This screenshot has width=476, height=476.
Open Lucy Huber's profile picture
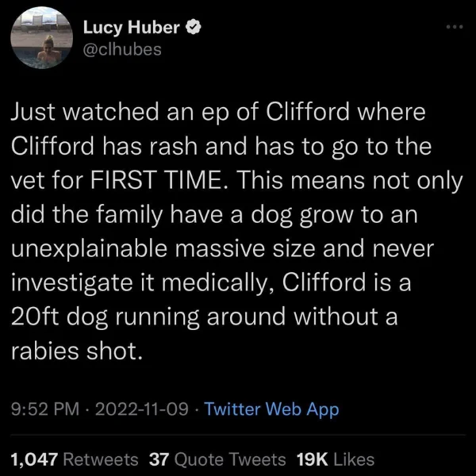tap(41, 37)
